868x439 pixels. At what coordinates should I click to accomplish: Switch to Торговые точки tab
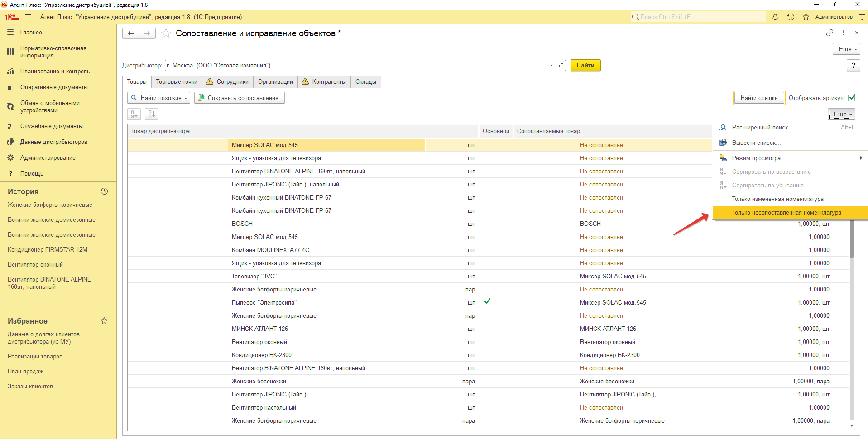tap(177, 82)
